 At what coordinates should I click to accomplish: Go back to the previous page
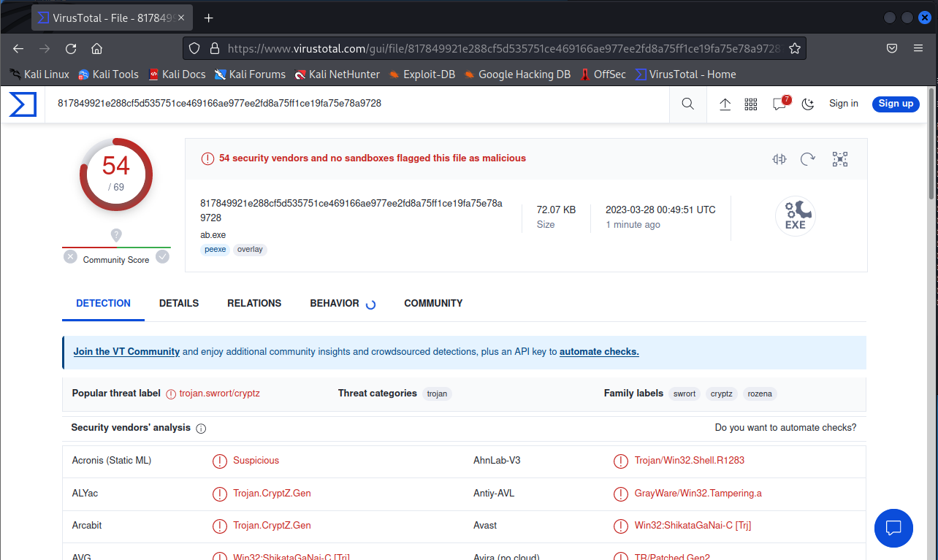click(x=18, y=48)
